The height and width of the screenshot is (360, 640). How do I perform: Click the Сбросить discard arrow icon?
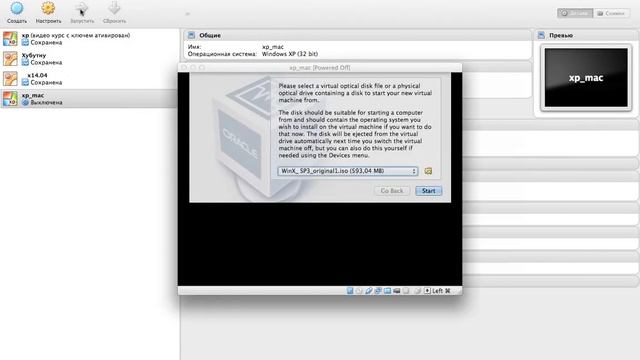point(114,8)
